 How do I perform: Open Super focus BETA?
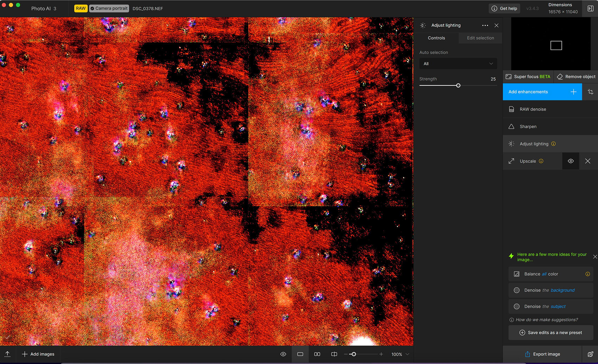[x=528, y=76]
